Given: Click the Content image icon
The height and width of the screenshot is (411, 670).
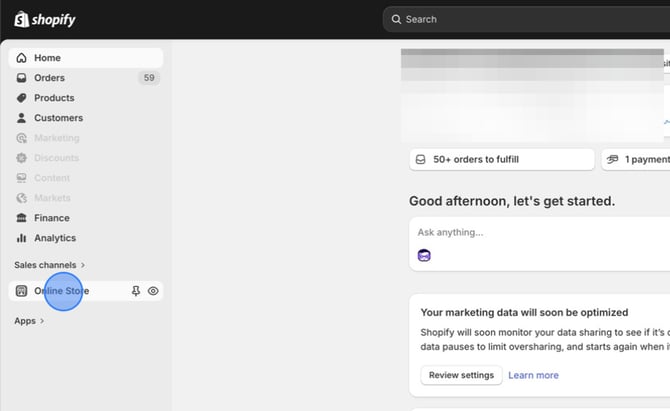Looking at the screenshot, I should click(21, 178).
